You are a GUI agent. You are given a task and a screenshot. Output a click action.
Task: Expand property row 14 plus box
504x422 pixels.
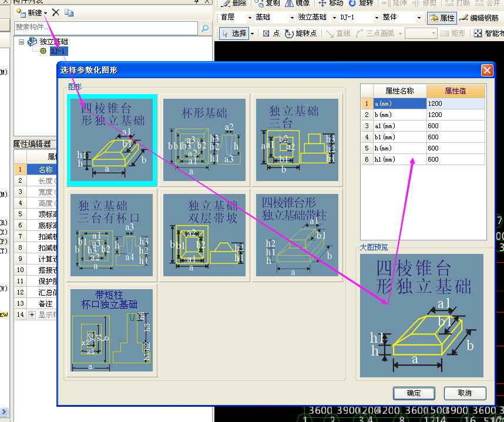32,315
